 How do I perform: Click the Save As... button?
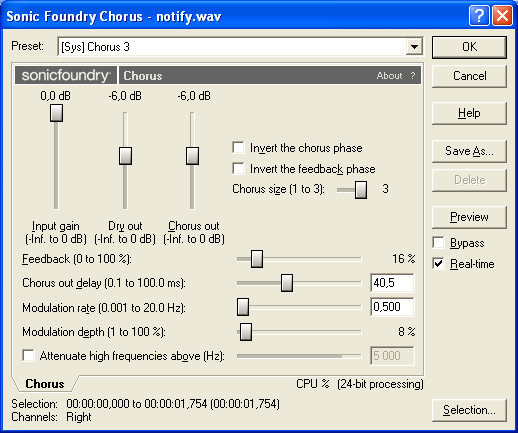point(469,151)
